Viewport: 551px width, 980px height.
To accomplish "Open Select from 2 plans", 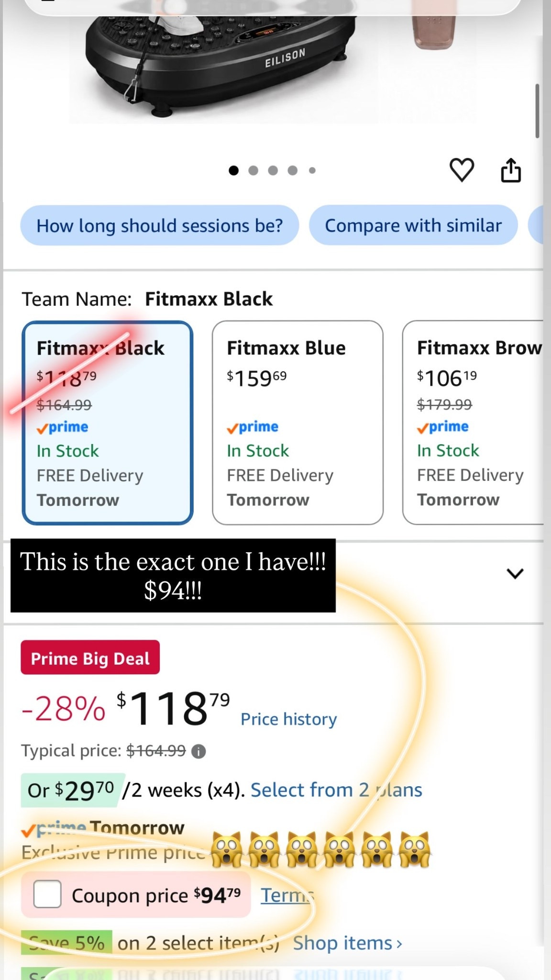I will (336, 790).
